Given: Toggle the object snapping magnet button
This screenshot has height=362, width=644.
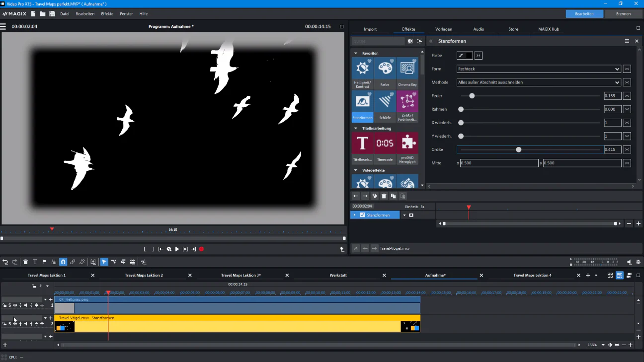Looking at the screenshot, I should point(63,262).
